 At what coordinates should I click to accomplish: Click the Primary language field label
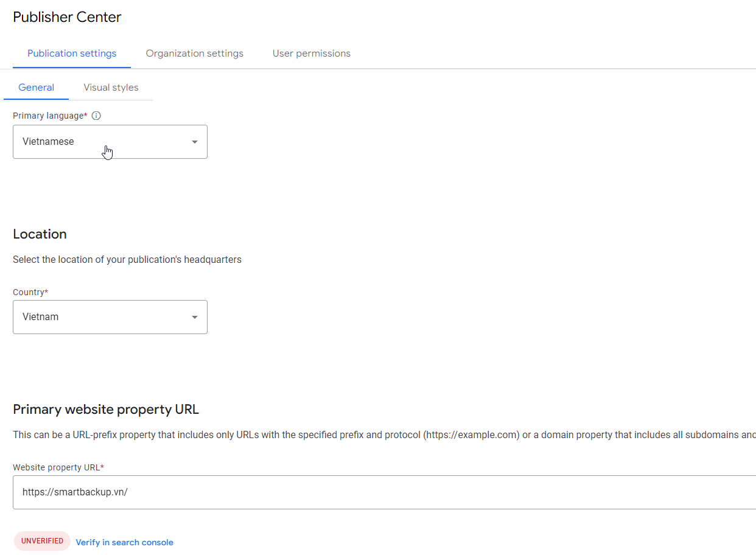(x=49, y=116)
